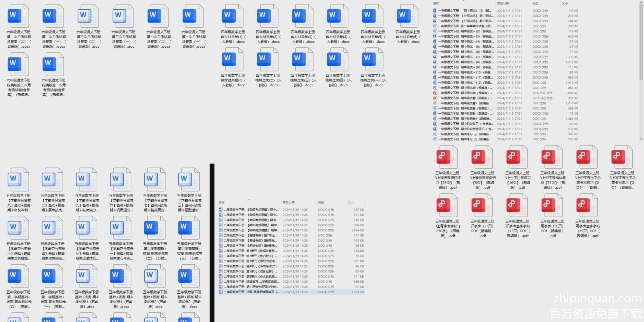The width and height of the screenshot is (644, 322).
Task: Open PDF 三年级语文上册 写字表(30页)
Action: [x=552, y=206]
